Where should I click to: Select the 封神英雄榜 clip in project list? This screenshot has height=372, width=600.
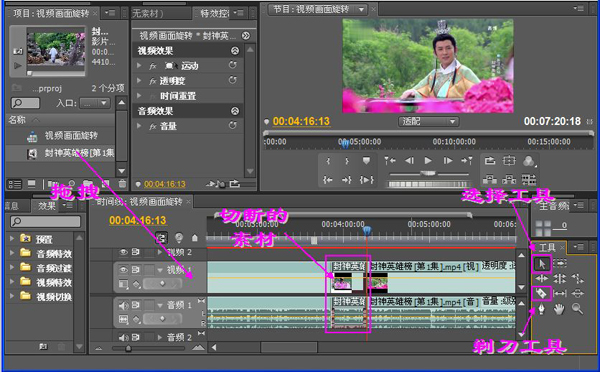coord(79,153)
